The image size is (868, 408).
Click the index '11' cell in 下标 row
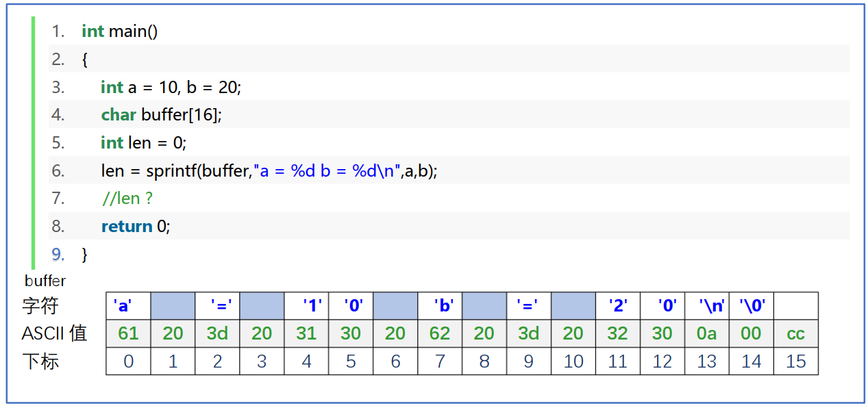(618, 361)
